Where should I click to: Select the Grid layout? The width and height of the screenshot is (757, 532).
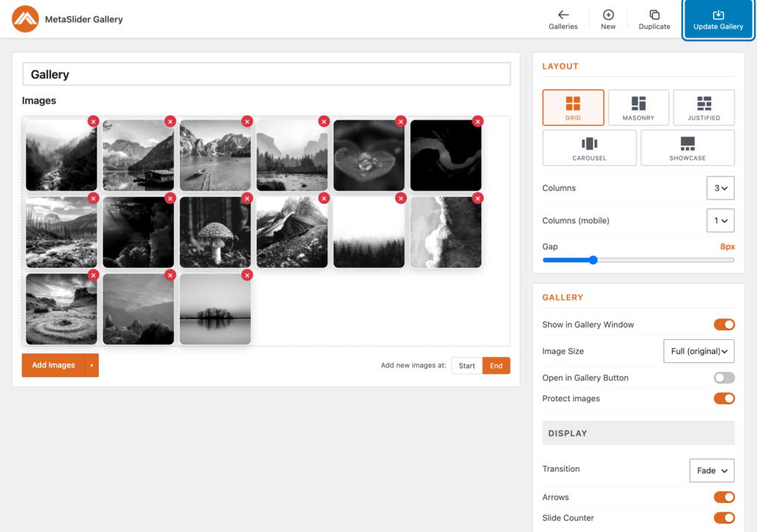coord(573,108)
